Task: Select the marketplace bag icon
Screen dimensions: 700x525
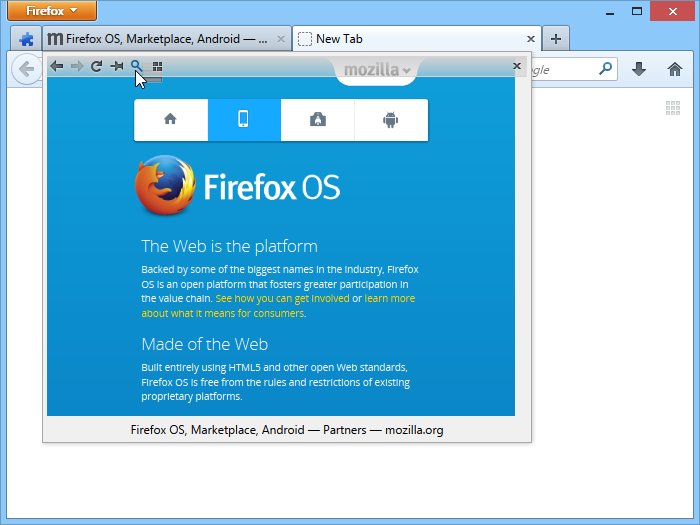Action: [x=318, y=120]
